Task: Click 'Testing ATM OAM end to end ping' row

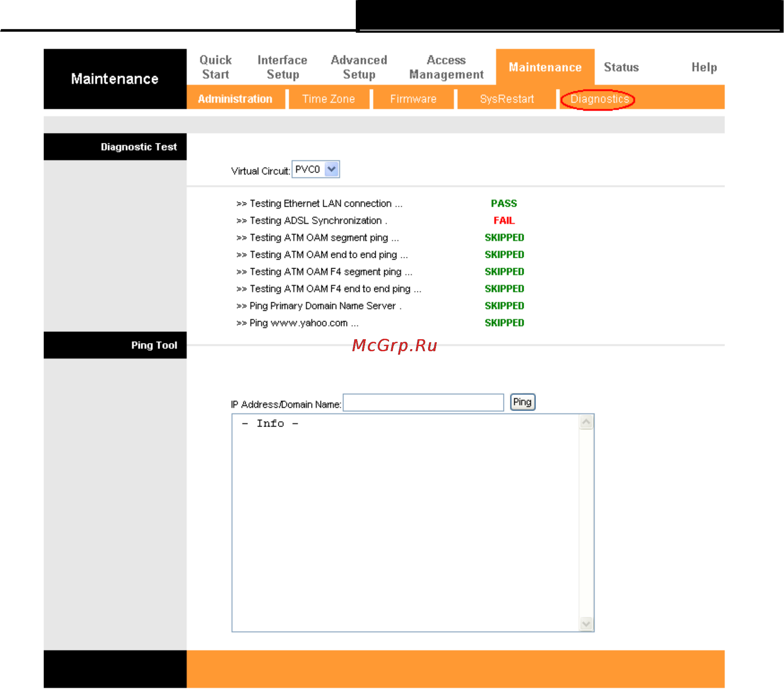Action: pyautogui.click(x=322, y=255)
